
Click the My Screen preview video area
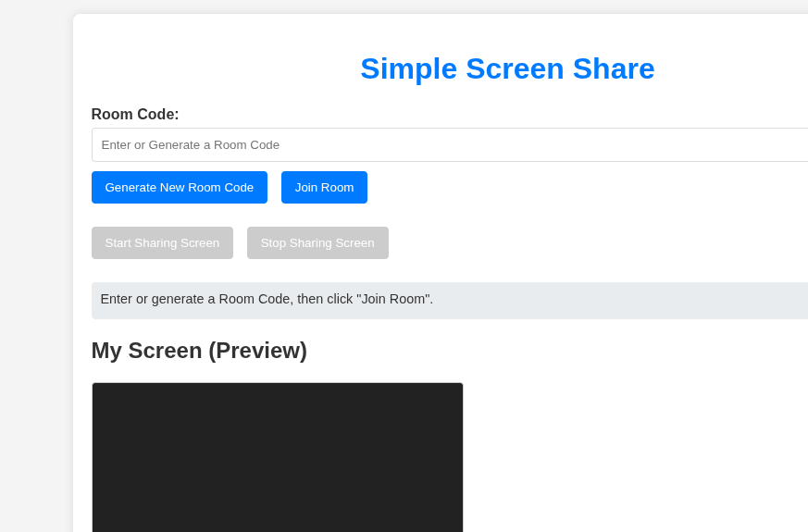(278, 457)
